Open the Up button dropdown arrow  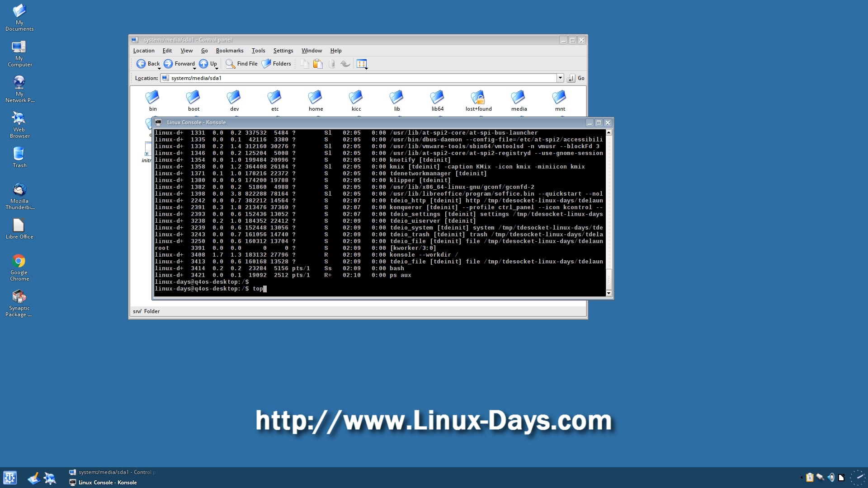click(217, 68)
